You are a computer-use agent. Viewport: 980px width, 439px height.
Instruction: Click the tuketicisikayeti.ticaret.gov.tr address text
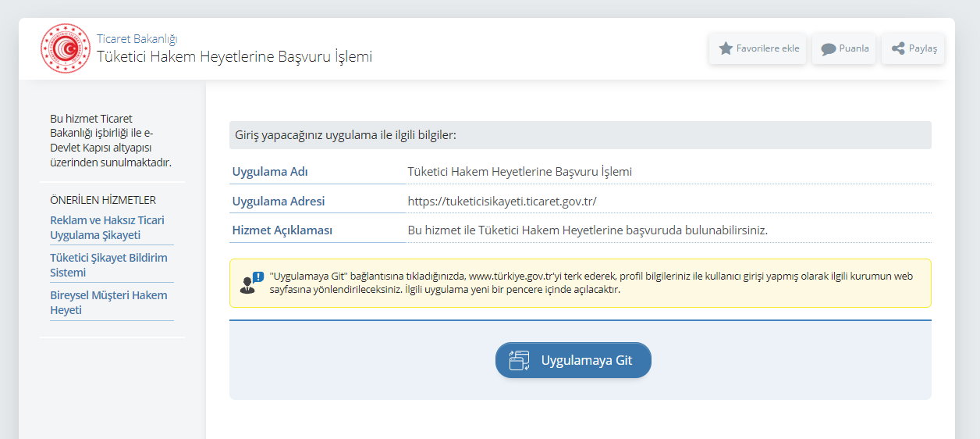click(502, 201)
